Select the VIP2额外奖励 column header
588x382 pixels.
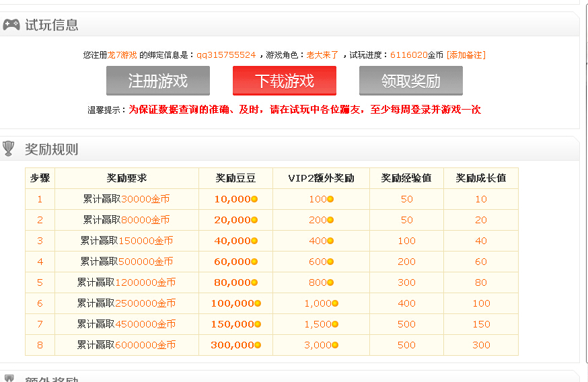coord(321,178)
